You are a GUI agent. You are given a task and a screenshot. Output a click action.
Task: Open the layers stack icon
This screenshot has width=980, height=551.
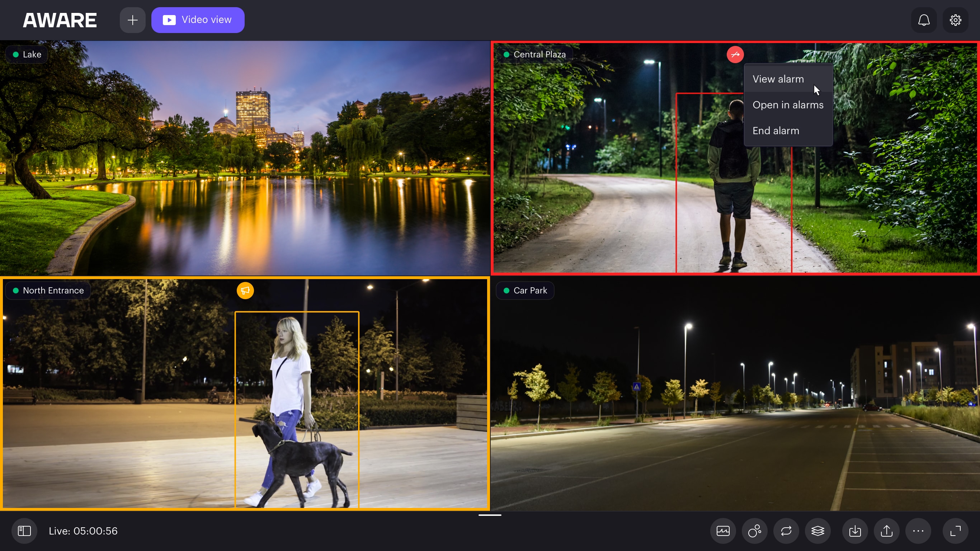tap(818, 531)
